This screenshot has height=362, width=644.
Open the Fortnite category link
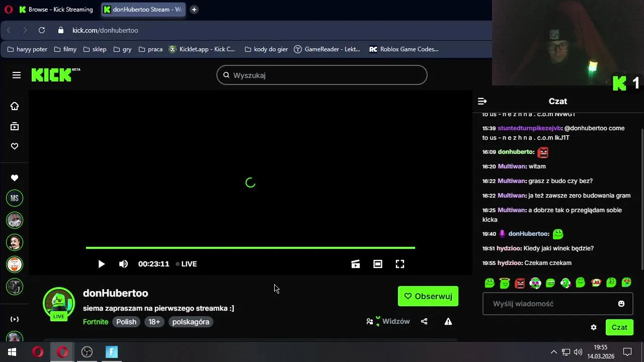tap(96, 322)
